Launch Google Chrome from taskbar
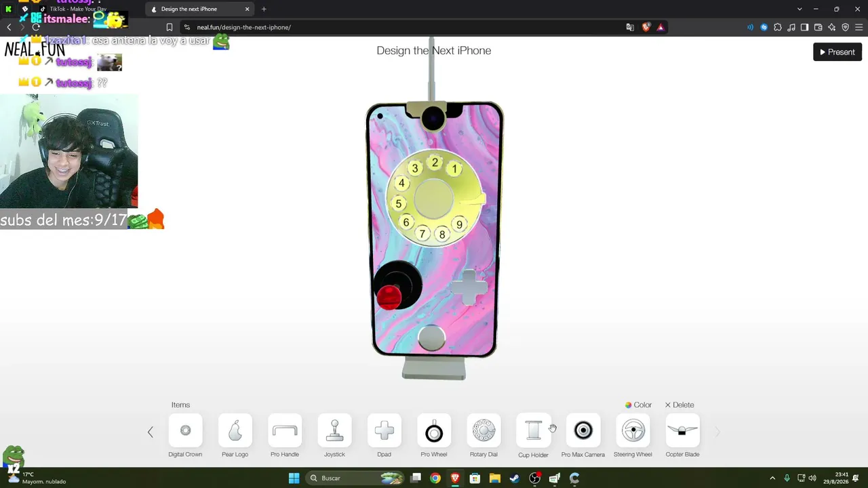The image size is (868, 488). click(x=435, y=479)
